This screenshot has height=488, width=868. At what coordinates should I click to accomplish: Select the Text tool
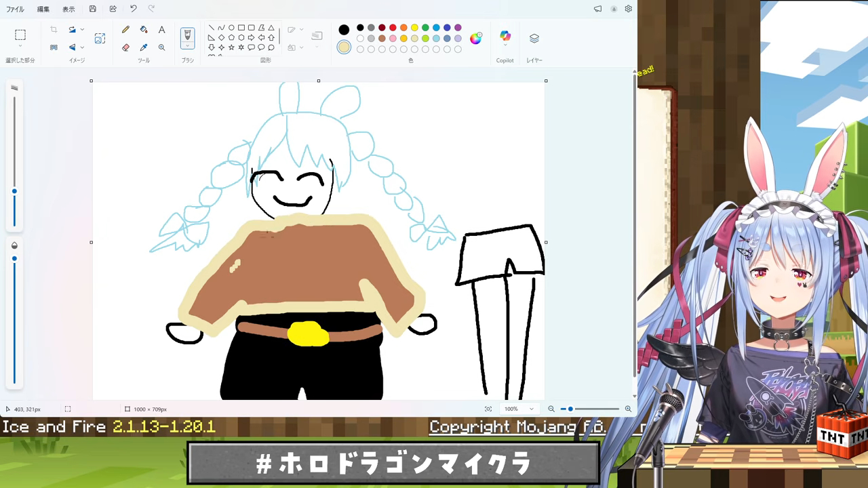(x=161, y=30)
